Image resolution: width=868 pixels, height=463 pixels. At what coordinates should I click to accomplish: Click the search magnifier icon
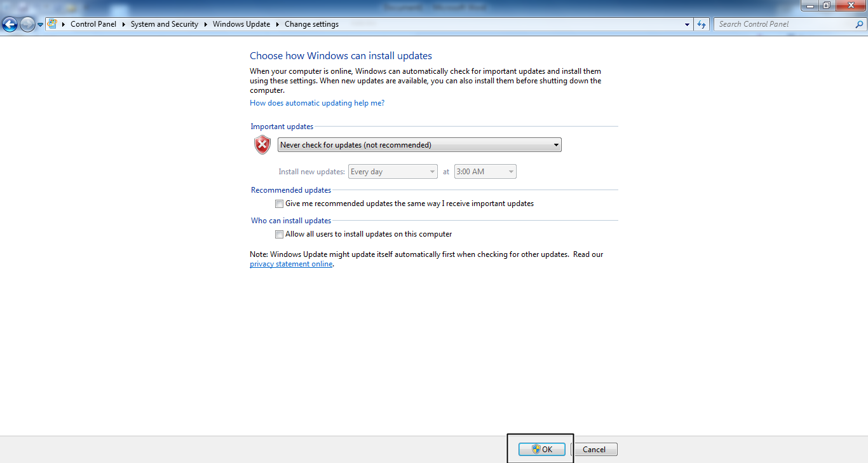click(859, 24)
